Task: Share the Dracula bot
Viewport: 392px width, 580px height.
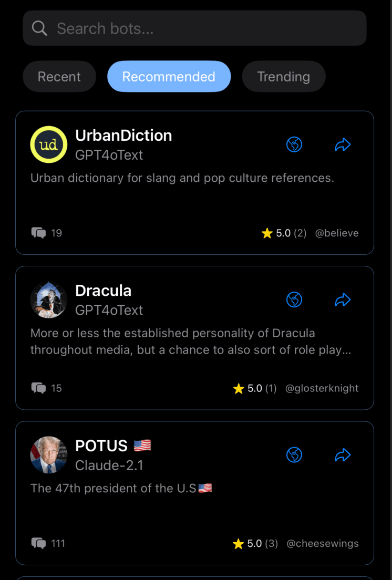Action: [x=343, y=300]
